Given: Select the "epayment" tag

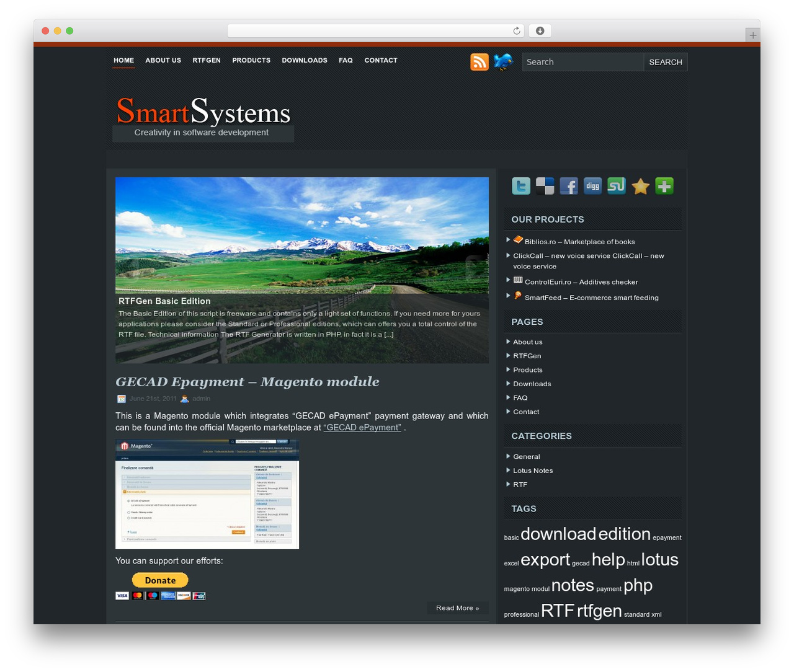Looking at the screenshot, I should [x=667, y=537].
